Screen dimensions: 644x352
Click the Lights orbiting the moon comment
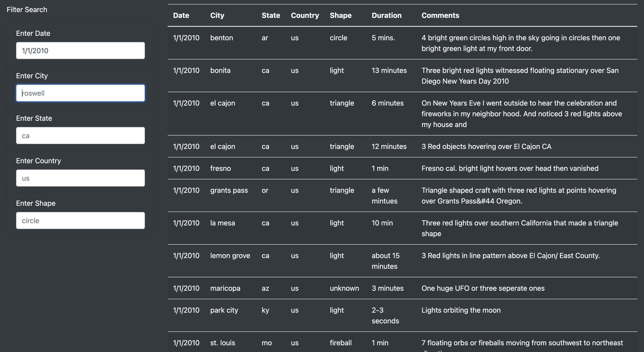pyautogui.click(x=461, y=310)
